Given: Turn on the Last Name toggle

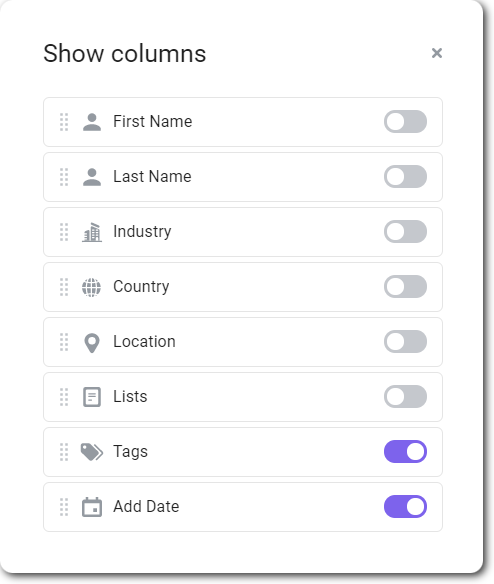Looking at the screenshot, I should click(x=405, y=177).
